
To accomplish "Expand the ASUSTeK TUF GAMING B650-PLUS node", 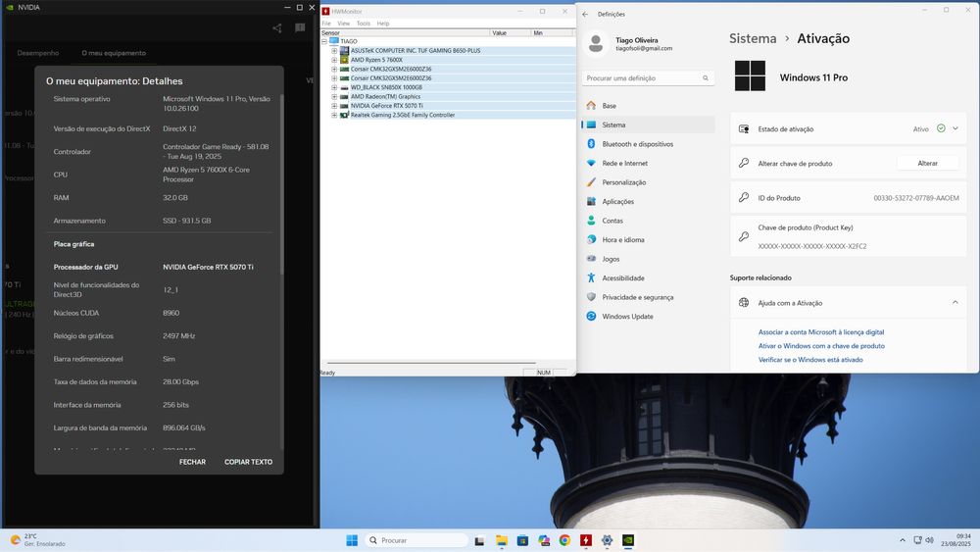I will tap(334, 51).
